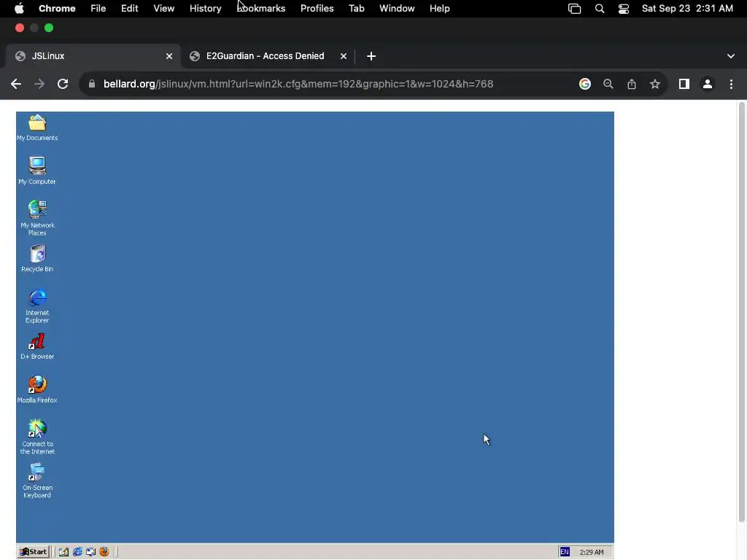Open the View menu

tap(164, 9)
